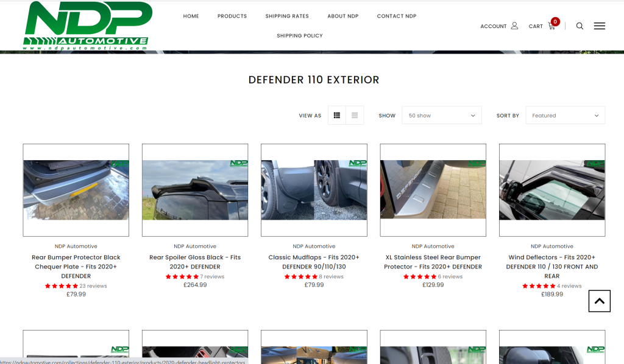Open Shipping Policy page
The image size is (624, 364).
(300, 35)
